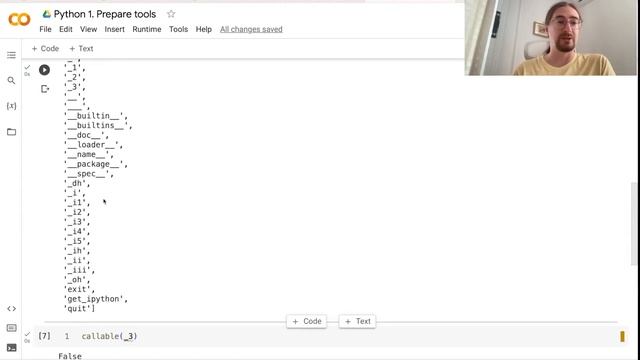Click the vertical scrollbar on the right

tap(634, 224)
